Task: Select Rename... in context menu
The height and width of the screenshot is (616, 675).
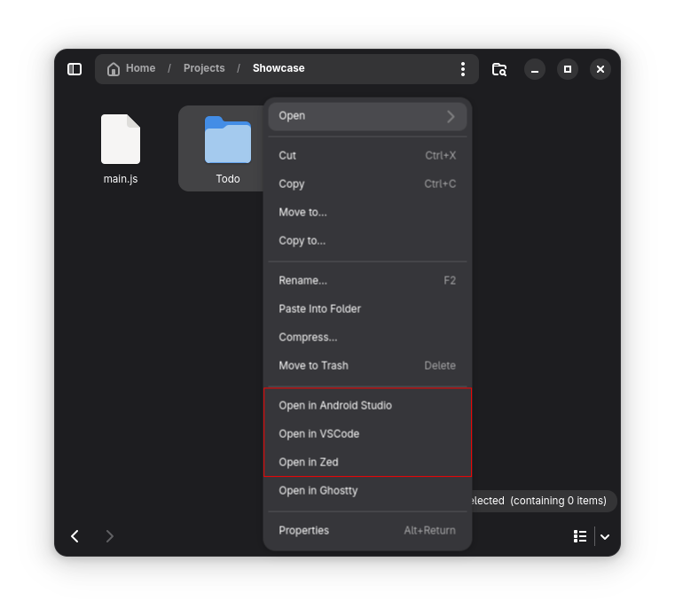Action: pyautogui.click(x=367, y=280)
